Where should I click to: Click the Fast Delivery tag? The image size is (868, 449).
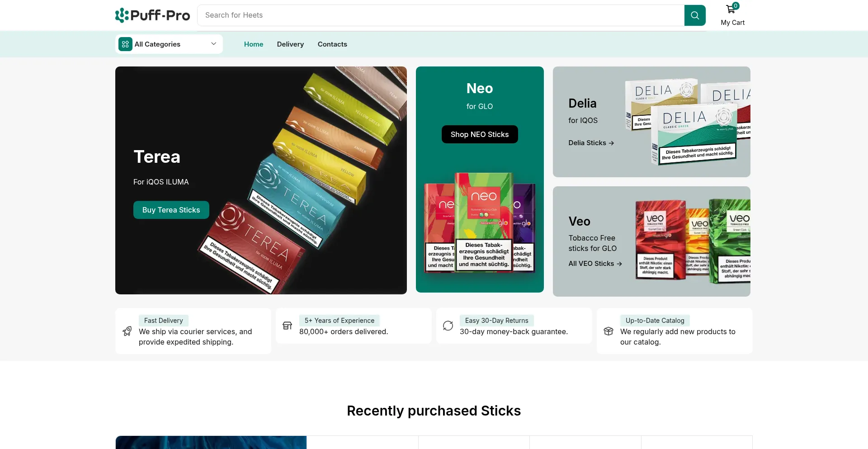[164, 321]
